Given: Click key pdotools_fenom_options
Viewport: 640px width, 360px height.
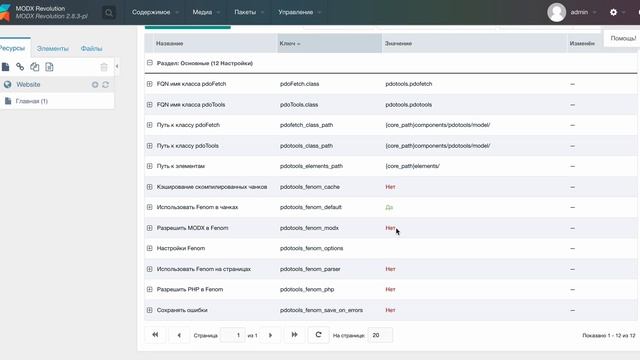Looking at the screenshot, I should pos(311,248).
